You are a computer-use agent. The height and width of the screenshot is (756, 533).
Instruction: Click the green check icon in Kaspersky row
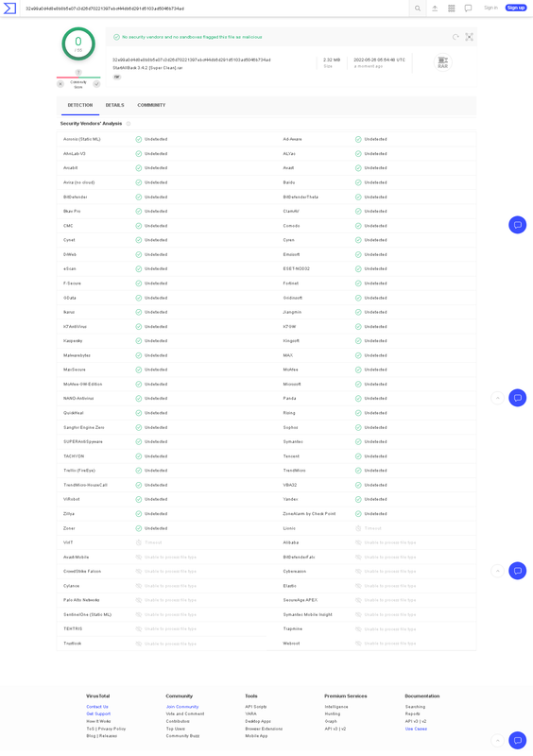[x=138, y=341]
